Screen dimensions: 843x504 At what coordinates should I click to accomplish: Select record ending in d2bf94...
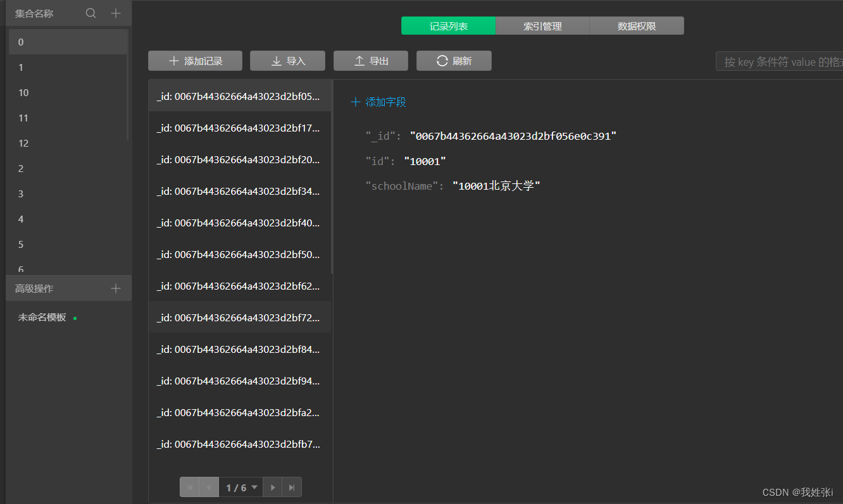click(239, 381)
